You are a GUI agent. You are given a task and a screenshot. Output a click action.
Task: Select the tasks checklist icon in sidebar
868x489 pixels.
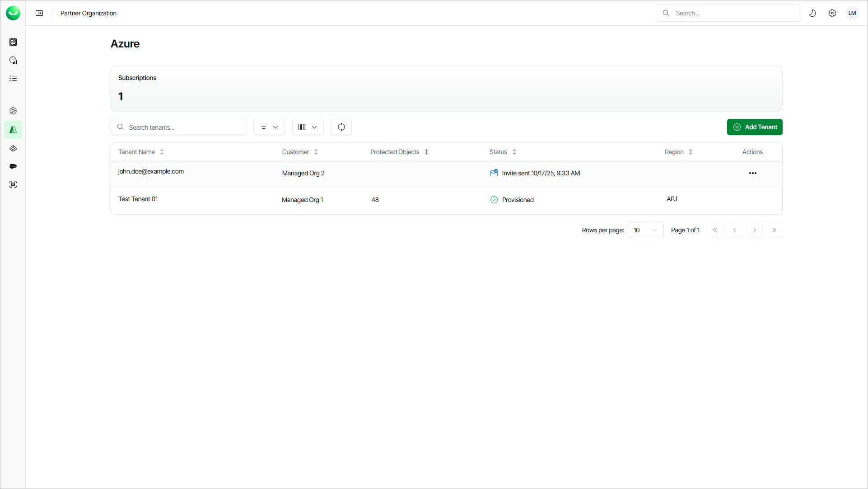[x=13, y=78]
